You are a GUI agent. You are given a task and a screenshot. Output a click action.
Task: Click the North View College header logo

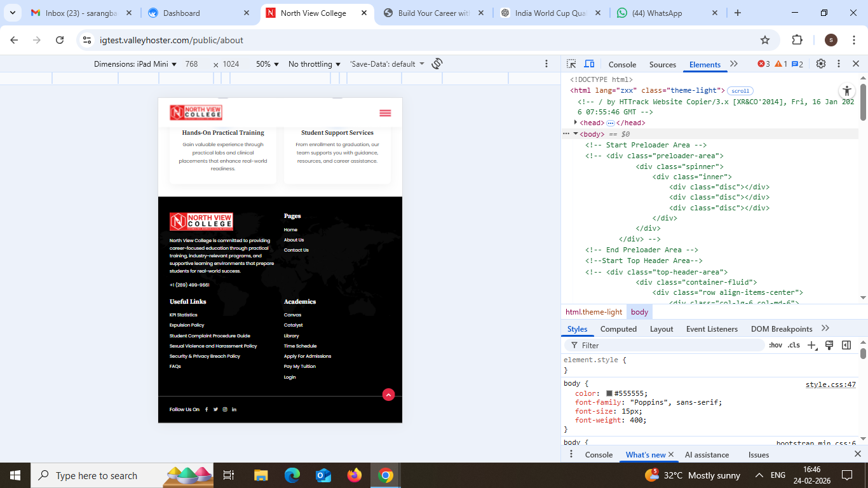pyautogui.click(x=196, y=112)
